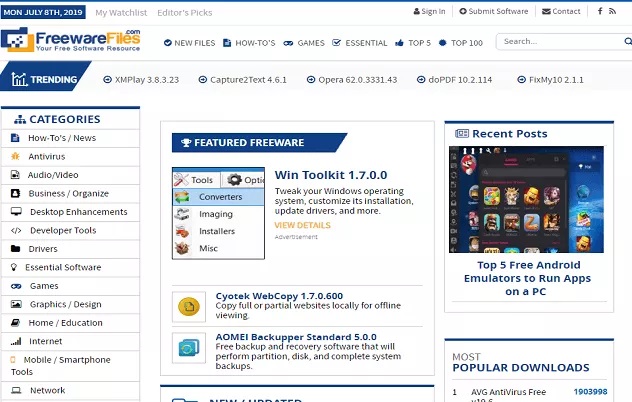
Task: Click the Submit Software plus icon
Action: [463, 11]
